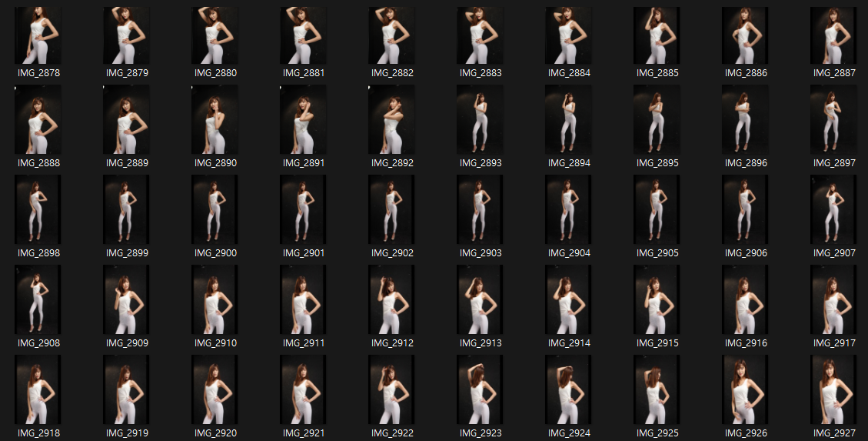Choose the IMG_2916 image thumbnail
Viewport: 868px width, 441px height.
(x=746, y=299)
